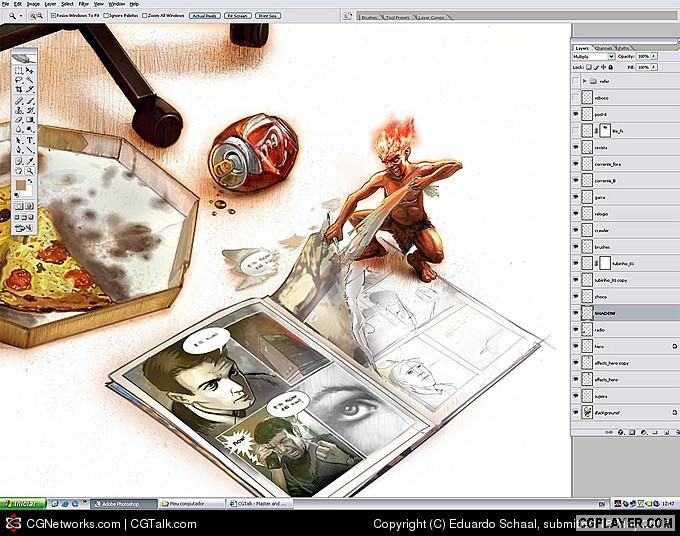Select the Rectangular Marquee tool
Screen dimensions: 680x536
(x=19, y=71)
